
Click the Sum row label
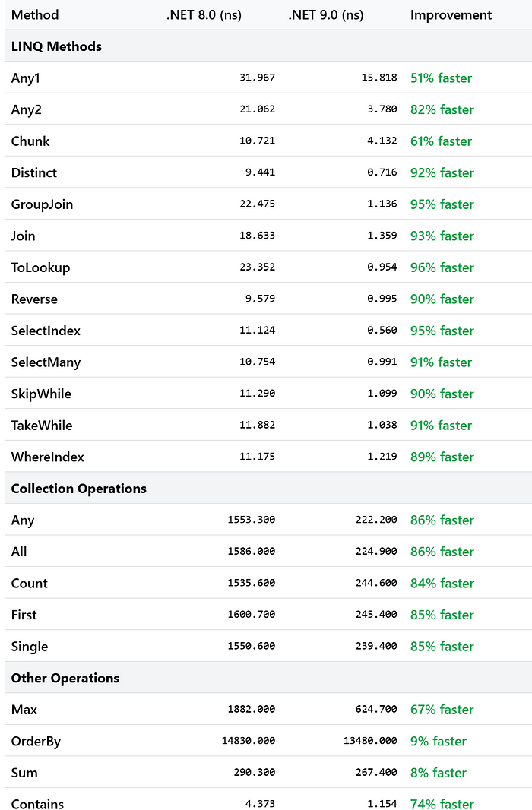(x=24, y=773)
